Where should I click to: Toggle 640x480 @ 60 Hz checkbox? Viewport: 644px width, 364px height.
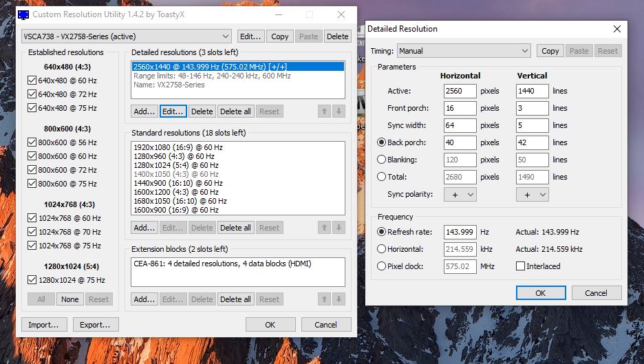[x=32, y=80]
